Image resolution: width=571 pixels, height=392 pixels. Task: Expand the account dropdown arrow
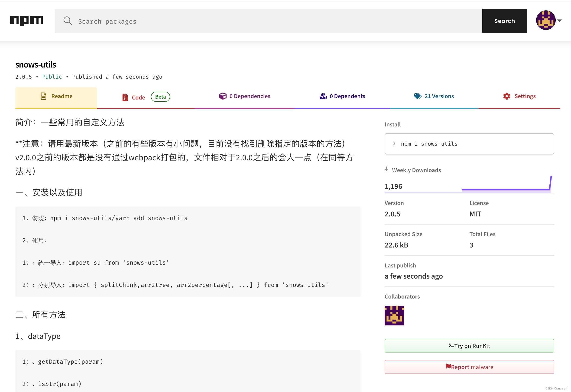click(x=560, y=21)
